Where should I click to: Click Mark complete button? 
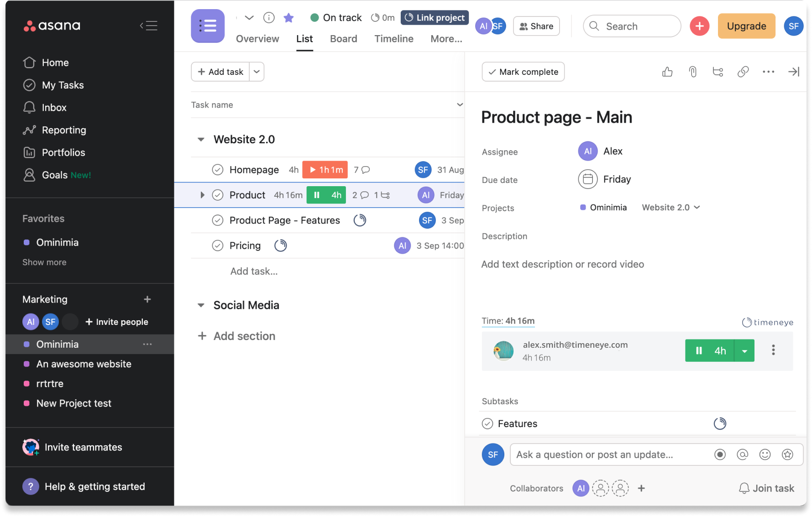pos(523,72)
